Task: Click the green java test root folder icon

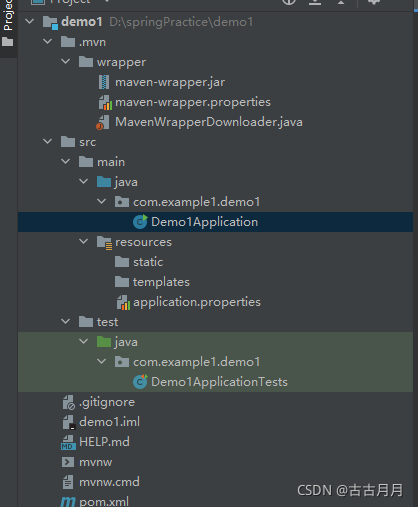Action: coord(104,342)
